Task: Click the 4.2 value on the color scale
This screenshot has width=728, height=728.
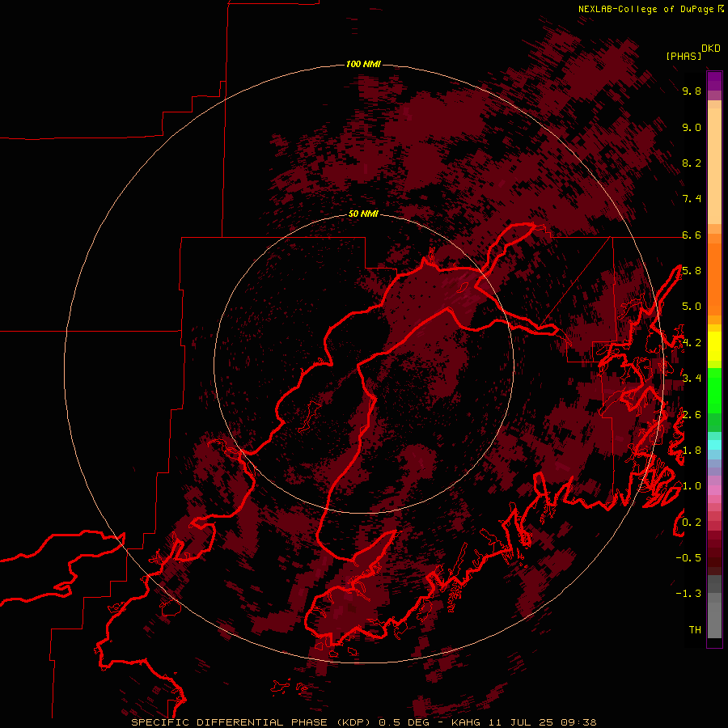Action: [x=692, y=343]
